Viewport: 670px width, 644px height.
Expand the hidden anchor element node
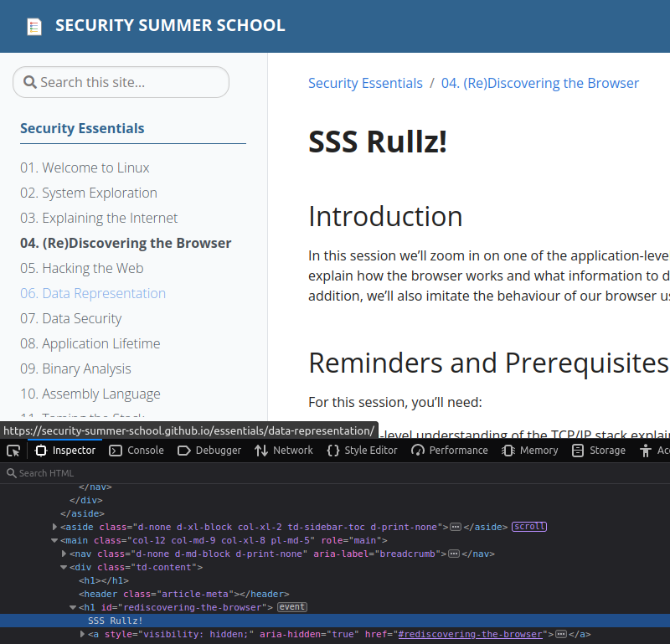[82, 634]
